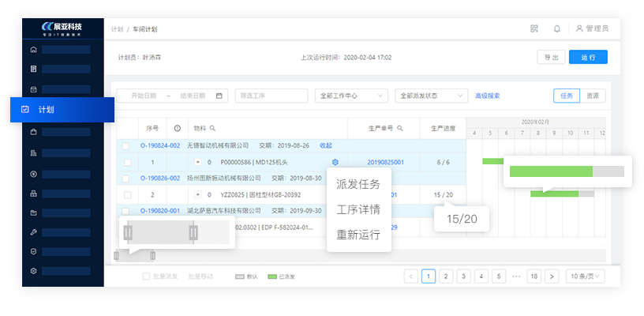Click the 高级搜索 advanced search link
The image size is (644, 316).
pyautogui.click(x=488, y=96)
